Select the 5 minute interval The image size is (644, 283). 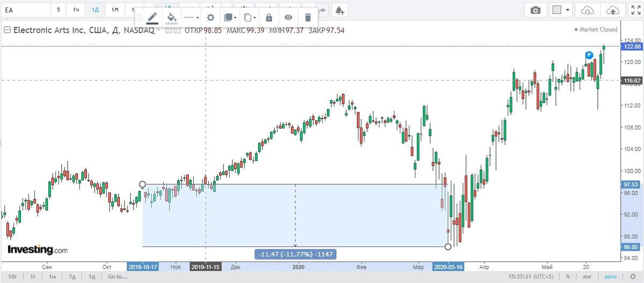click(58, 10)
